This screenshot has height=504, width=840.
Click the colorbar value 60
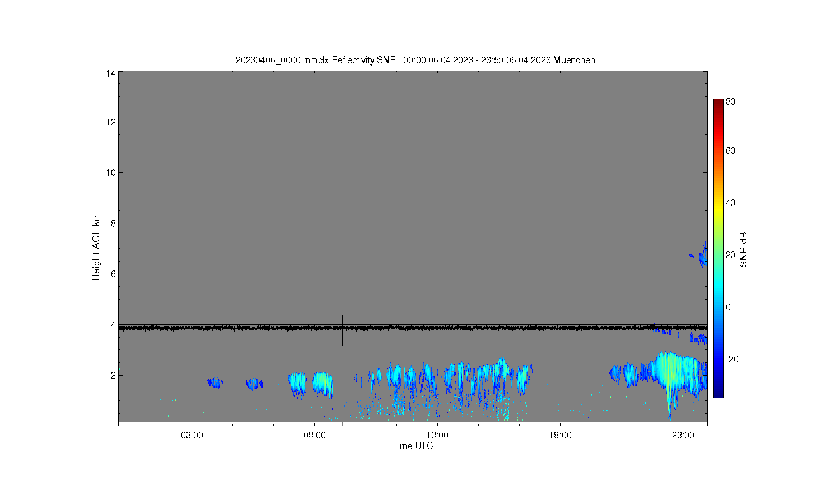[730, 151]
